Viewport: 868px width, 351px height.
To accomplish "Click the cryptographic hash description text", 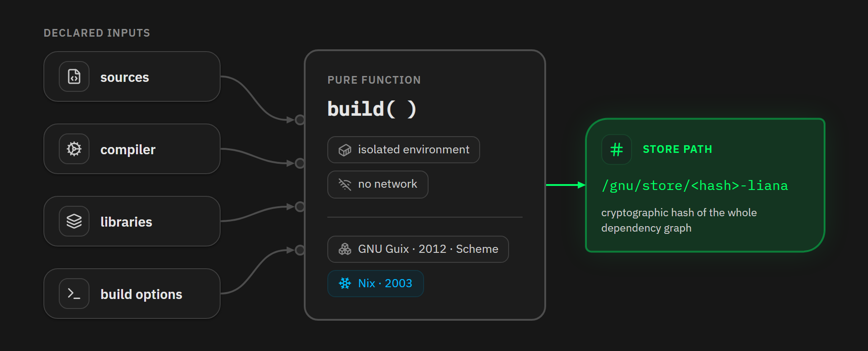I will pos(679,220).
